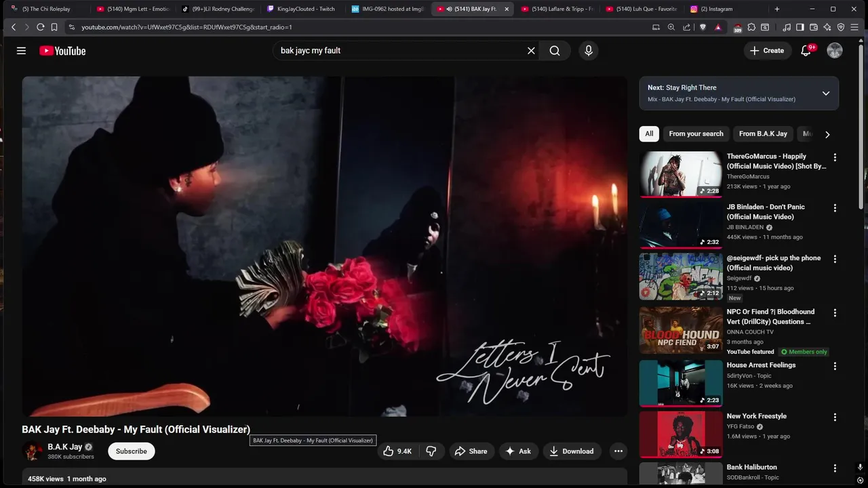Open Brave VPN shield icon

tap(841, 27)
